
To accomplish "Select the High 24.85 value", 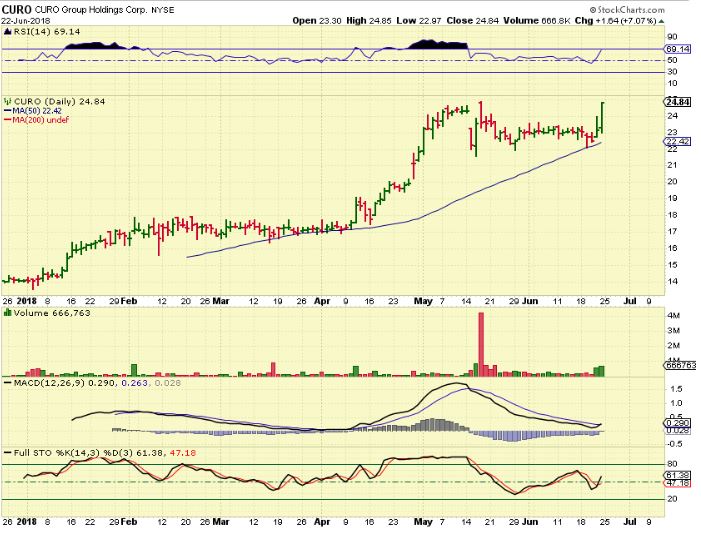I will [369, 21].
